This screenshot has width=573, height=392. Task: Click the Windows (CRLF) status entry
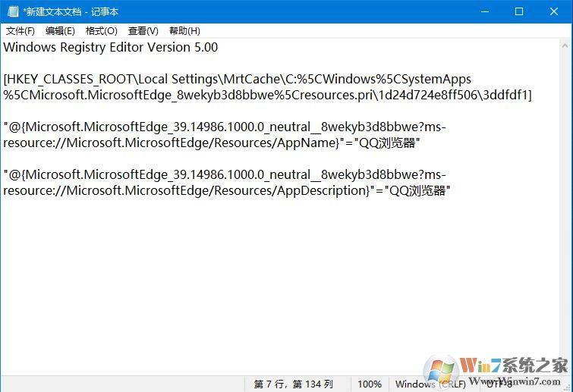point(430,384)
